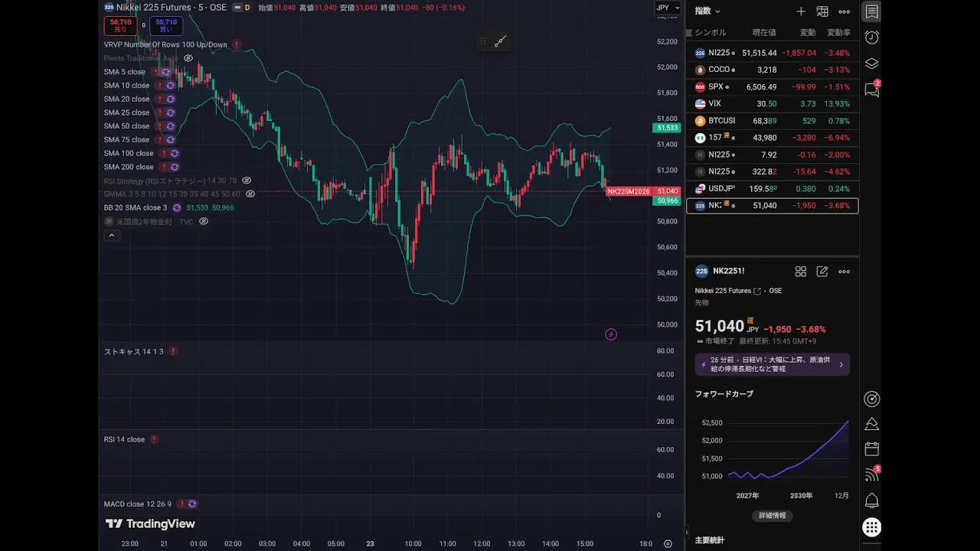This screenshot has height=551, width=980.
Task: Click the 詳細情報 button below the forward curve
Action: [x=772, y=516]
